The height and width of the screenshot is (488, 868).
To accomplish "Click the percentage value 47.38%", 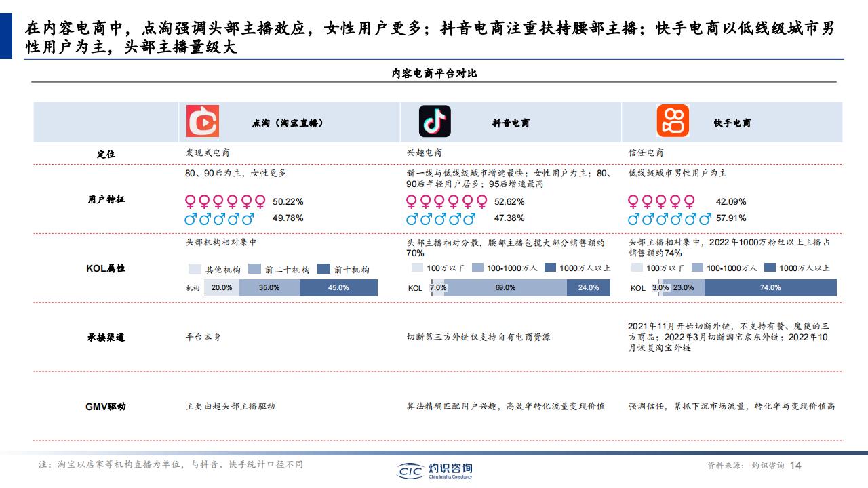I will [x=509, y=218].
